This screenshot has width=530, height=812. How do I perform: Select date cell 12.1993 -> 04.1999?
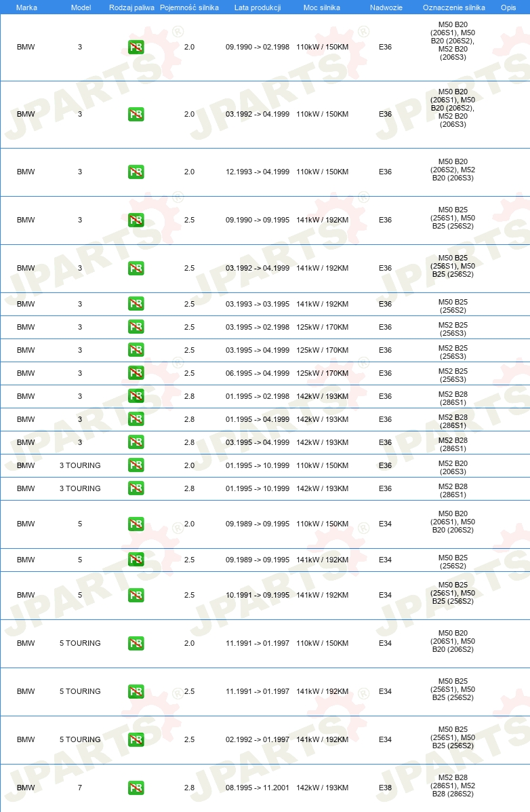click(258, 172)
